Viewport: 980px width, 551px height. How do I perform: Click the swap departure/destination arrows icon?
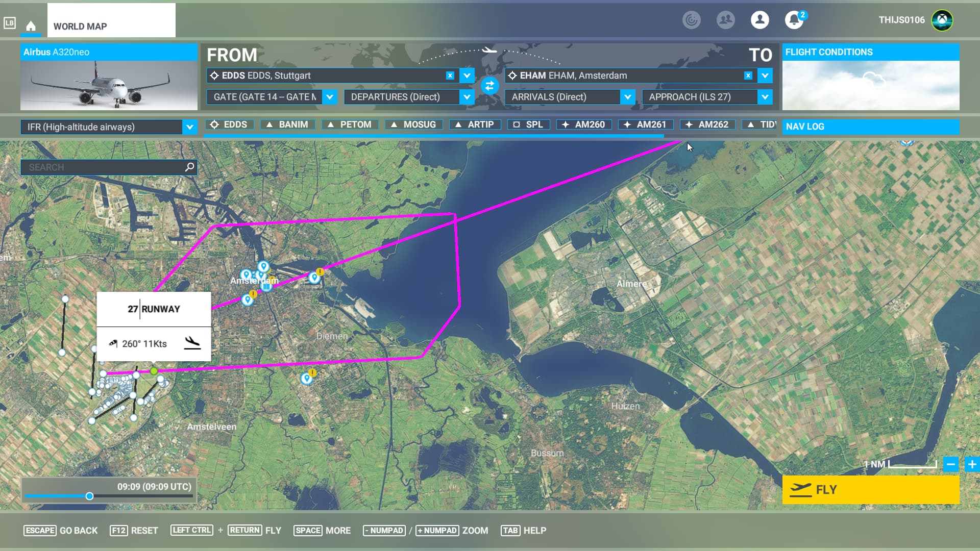click(489, 86)
